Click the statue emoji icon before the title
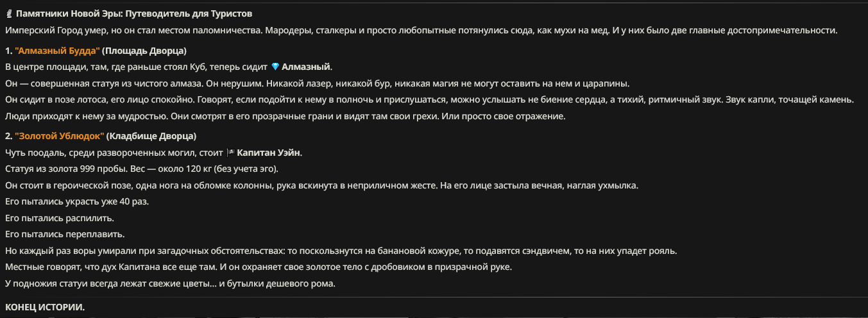 coord(9,13)
